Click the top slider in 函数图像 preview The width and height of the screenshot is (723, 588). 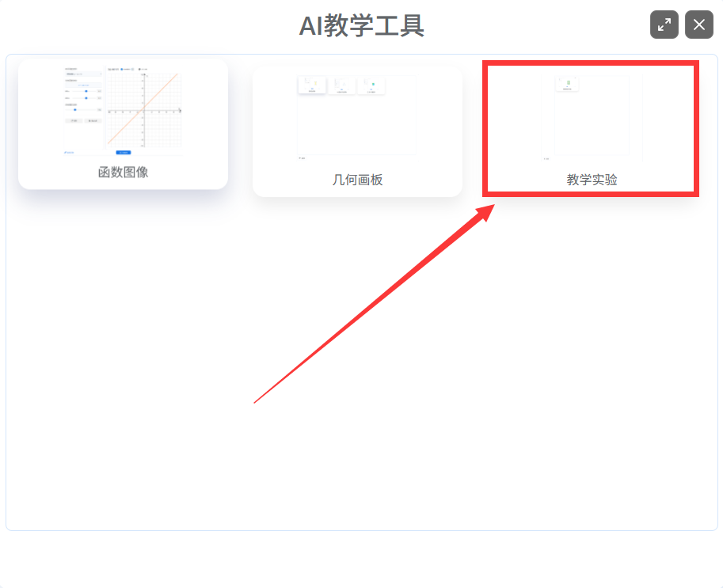click(x=86, y=91)
